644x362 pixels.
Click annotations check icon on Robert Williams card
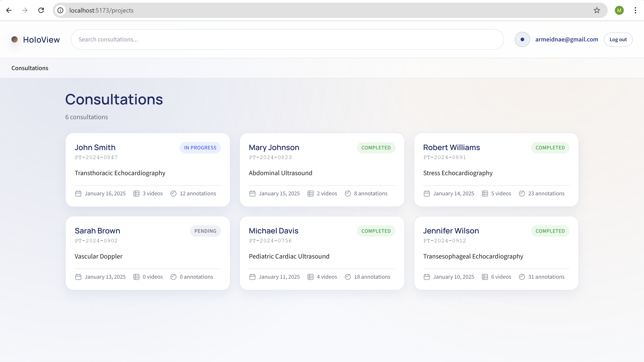click(x=522, y=194)
